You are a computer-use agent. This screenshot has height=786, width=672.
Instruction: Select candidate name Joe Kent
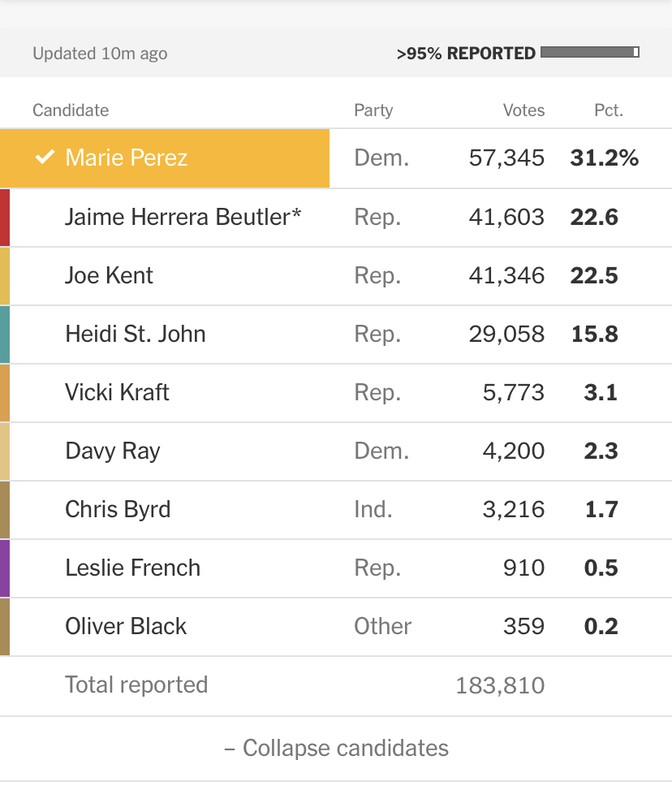pyautogui.click(x=110, y=276)
